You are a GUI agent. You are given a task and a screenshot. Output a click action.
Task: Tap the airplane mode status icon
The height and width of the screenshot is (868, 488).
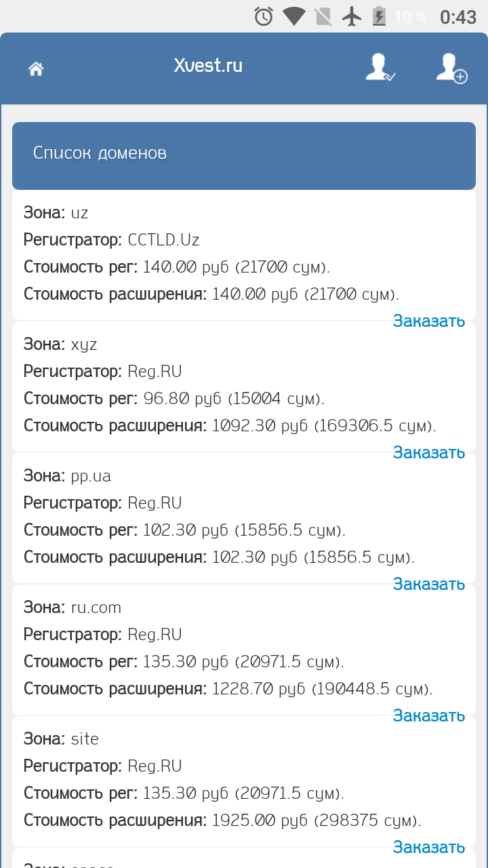352,16
